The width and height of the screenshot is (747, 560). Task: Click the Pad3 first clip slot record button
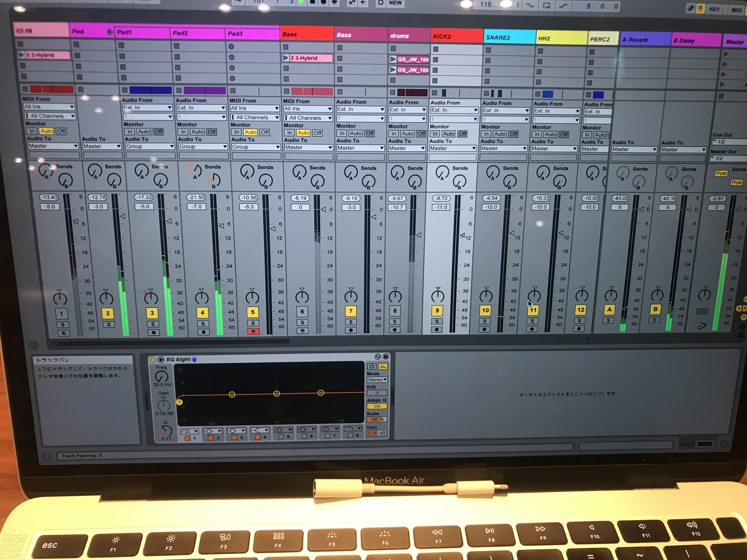pos(231,47)
